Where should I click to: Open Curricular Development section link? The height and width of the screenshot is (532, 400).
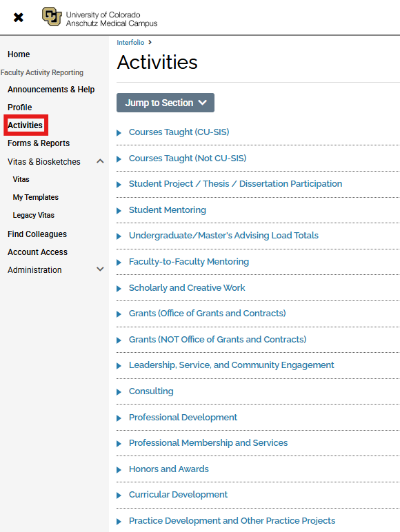click(178, 495)
